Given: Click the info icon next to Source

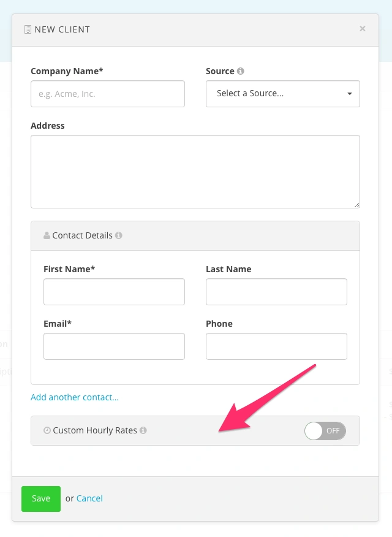Looking at the screenshot, I should coord(241,71).
